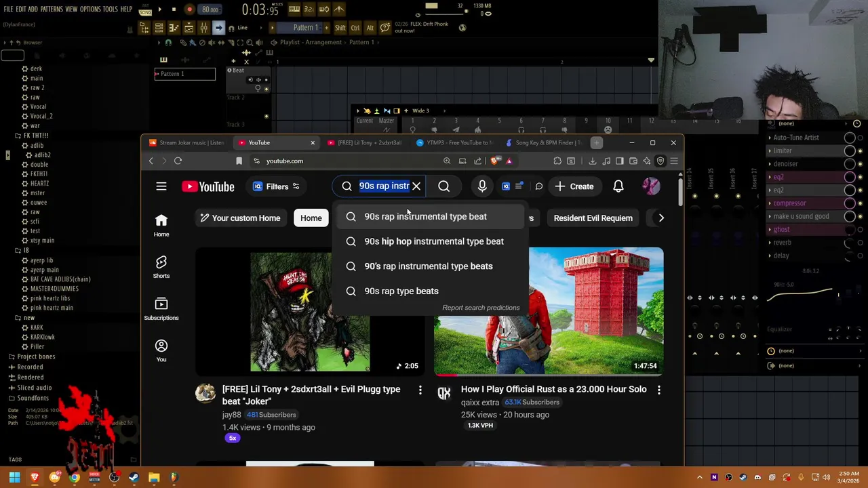Open the You section in sidebar
The image size is (868, 488).
pos(161,350)
